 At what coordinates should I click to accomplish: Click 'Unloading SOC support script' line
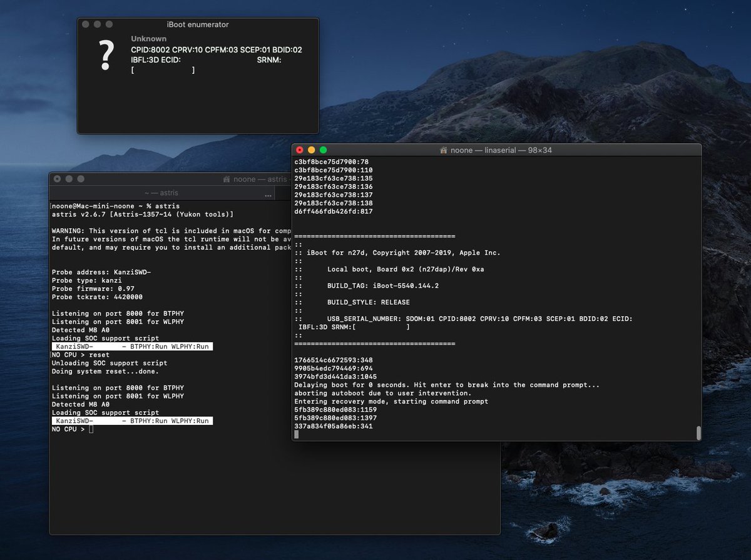tap(109, 363)
